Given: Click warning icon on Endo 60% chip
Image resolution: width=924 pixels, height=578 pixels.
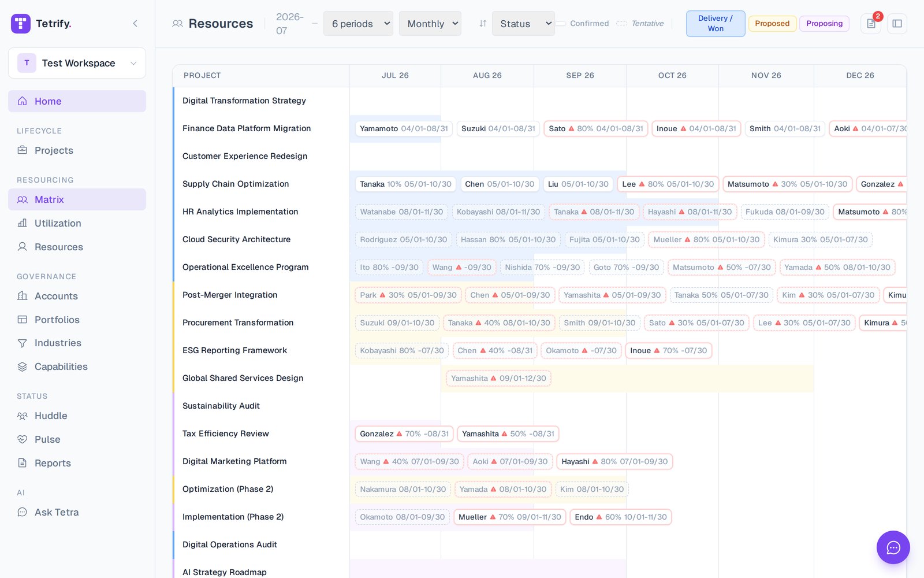Looking at the screenshot, I should pos(599,517).
